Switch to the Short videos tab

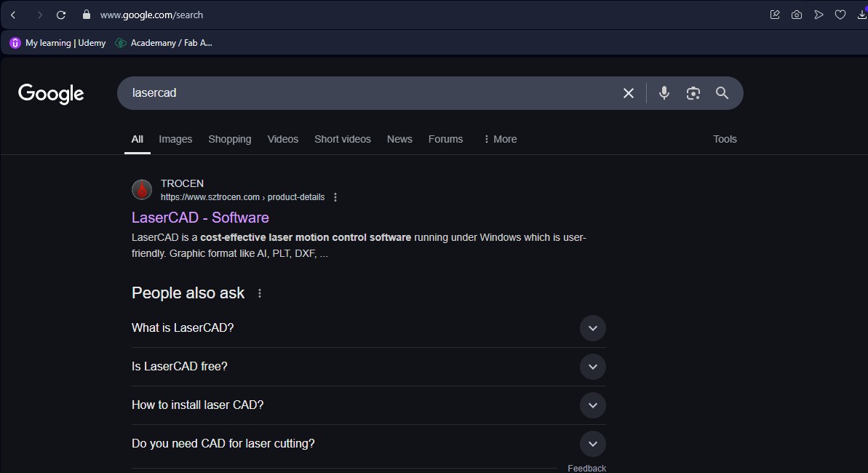coord(343,139)
